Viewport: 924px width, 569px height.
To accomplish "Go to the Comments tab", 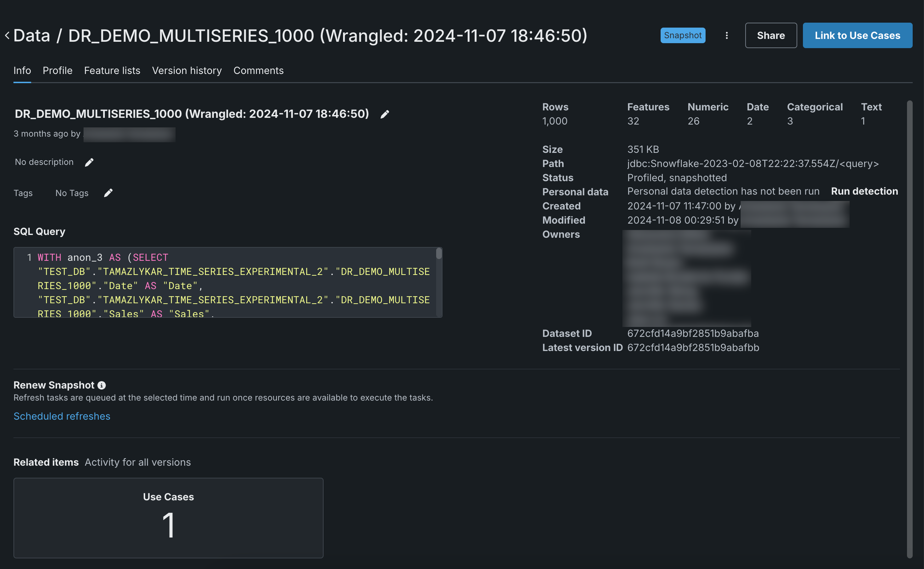I will click(258, 71).
